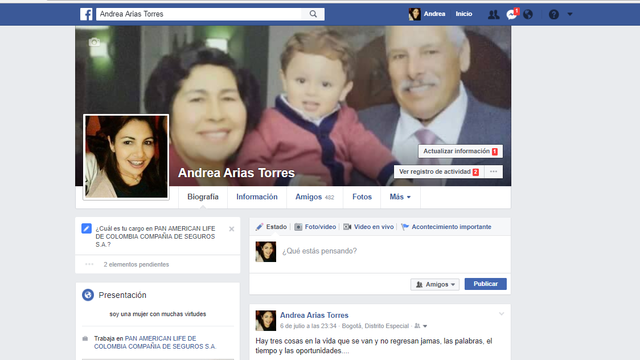Open the Amigos tab

[314, 197]
